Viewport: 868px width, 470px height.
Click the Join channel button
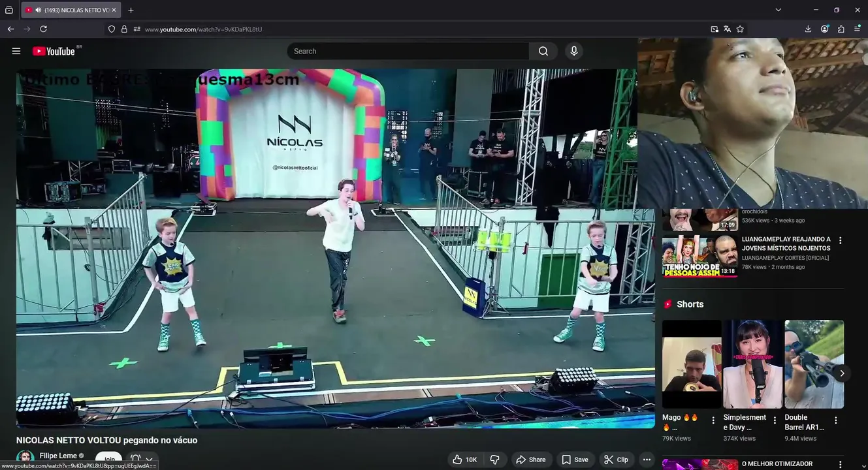[x=109, y=460]
